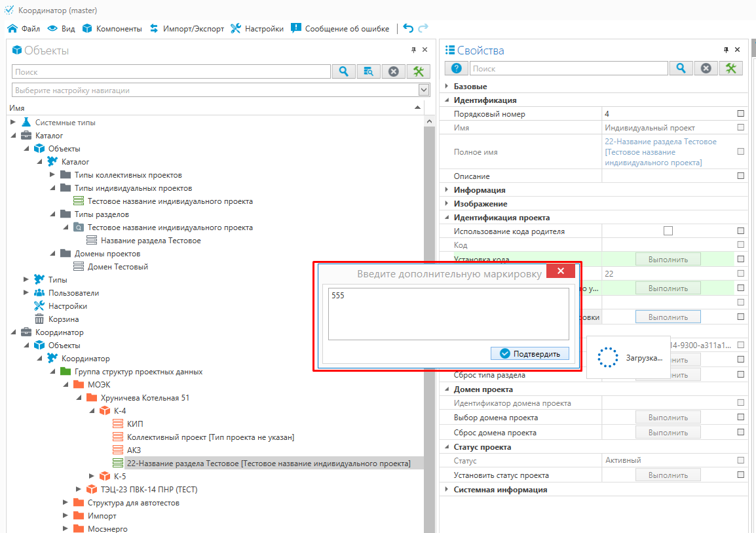
Task: Click the additional marking text field with 555
Action: (448, 314)
